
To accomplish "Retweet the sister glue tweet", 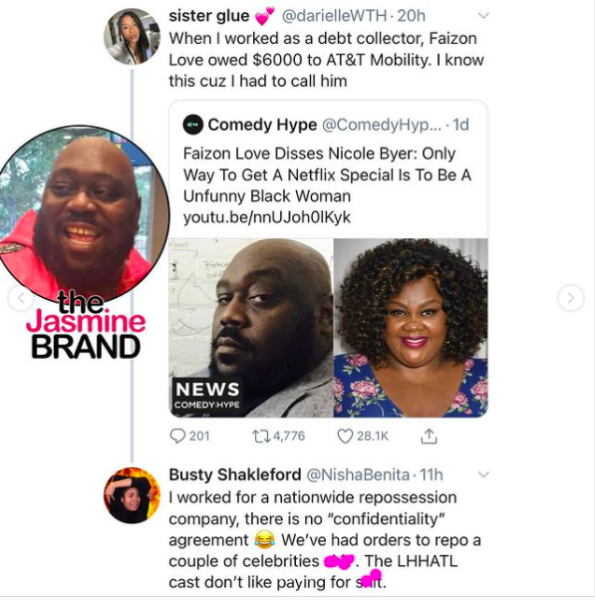I will 260,436.
